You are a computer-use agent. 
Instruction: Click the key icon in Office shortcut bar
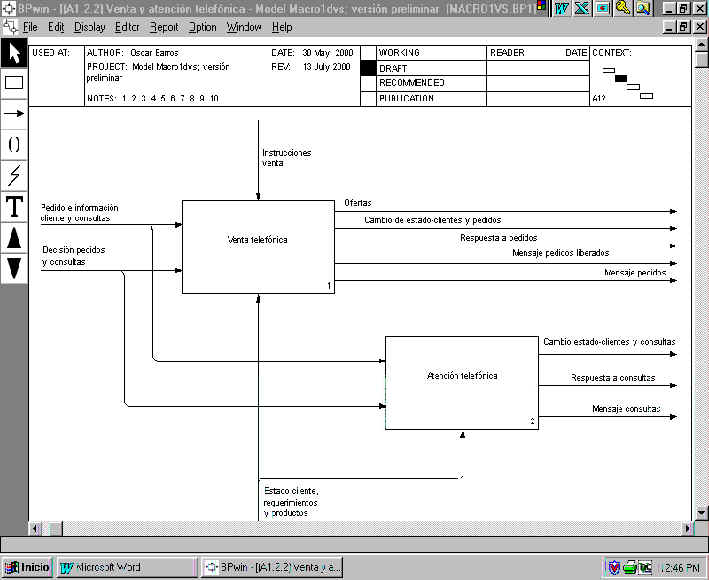point(623,8)
